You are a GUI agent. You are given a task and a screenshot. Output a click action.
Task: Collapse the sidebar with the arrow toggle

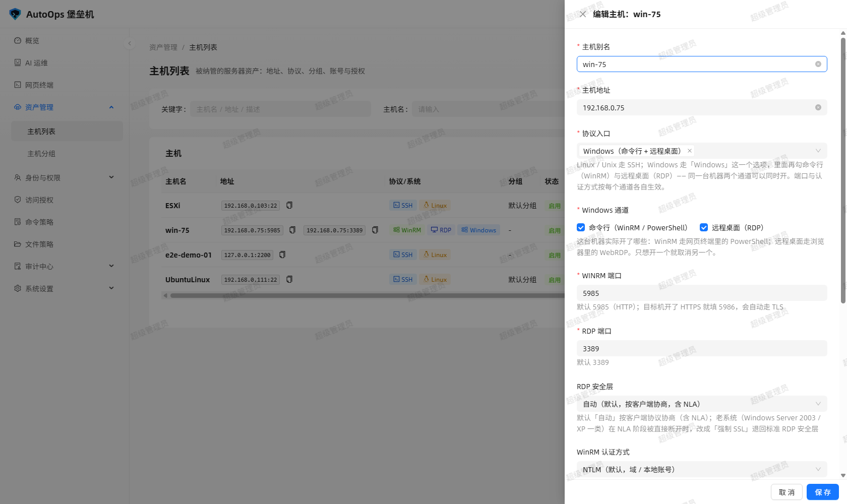(130, 43)
